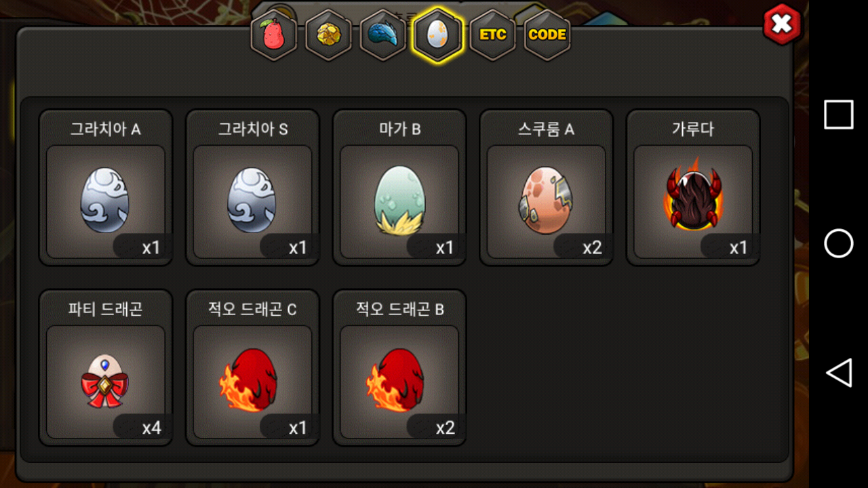Screen dimensions: 868x488
Task: Tap x2 count on 스쿠룸 A
Action: (x=592, y=247)
